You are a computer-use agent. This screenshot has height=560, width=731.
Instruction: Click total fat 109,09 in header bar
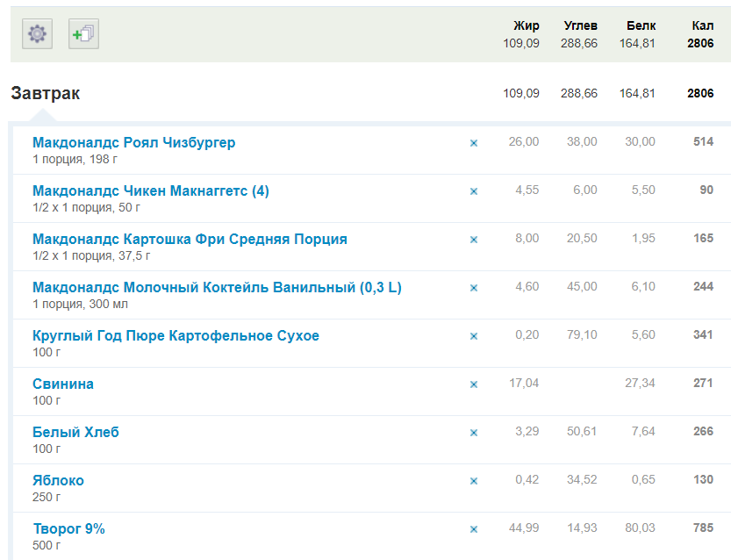point(521,43)
